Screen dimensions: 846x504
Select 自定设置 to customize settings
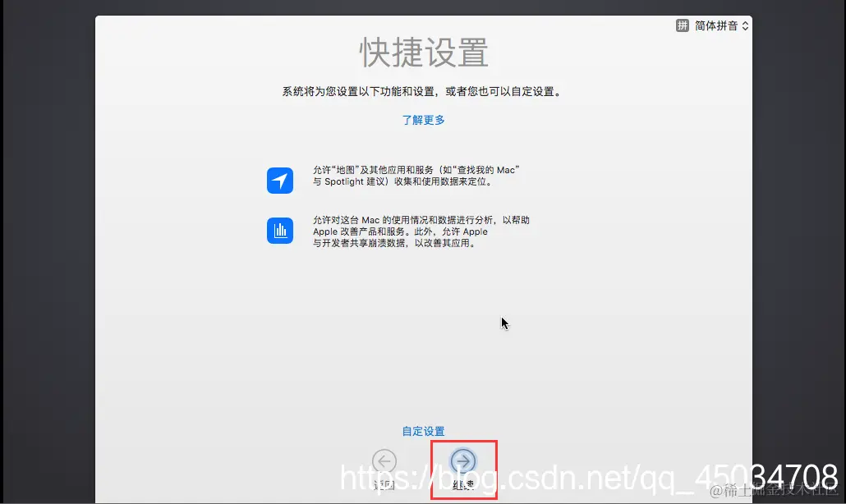pyautogui.click(x=423, y=430)
